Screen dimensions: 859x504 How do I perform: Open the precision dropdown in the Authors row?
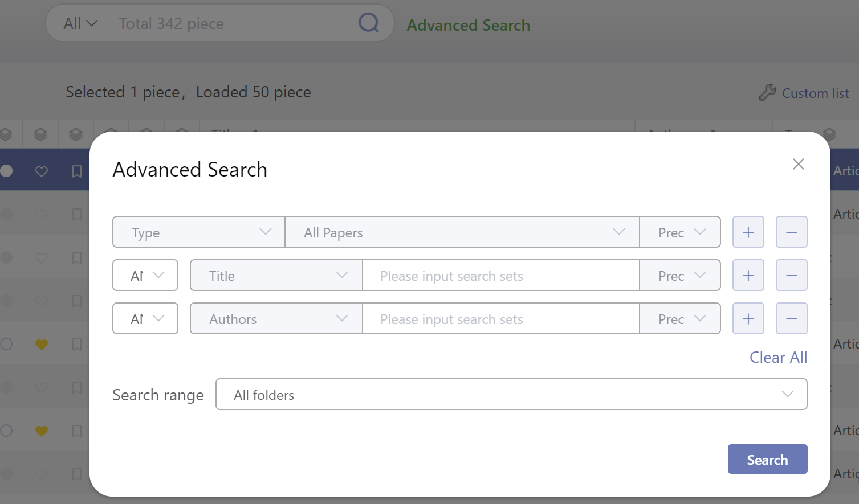click(680, 318)
